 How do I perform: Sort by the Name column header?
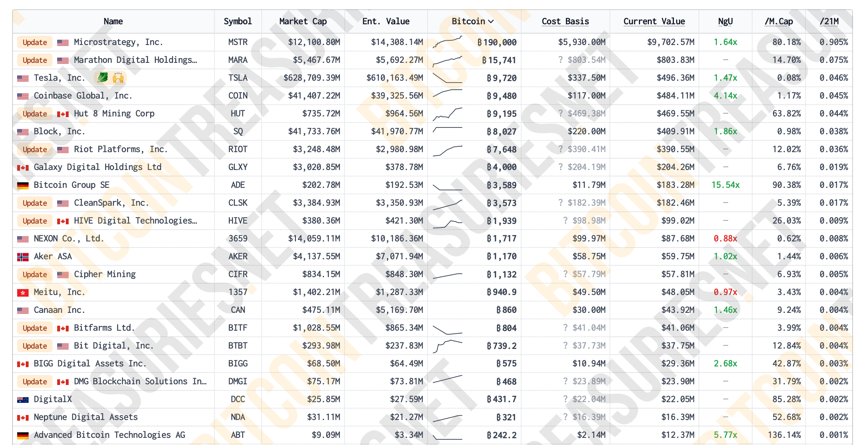[113, 21]
